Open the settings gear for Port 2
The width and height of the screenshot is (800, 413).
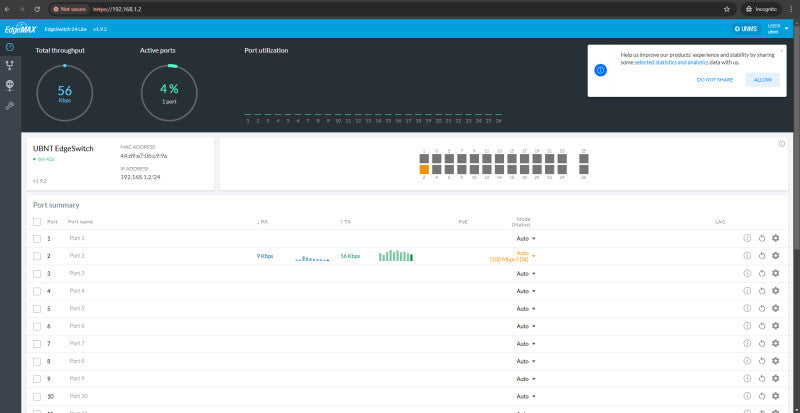[x=776, y=255]
